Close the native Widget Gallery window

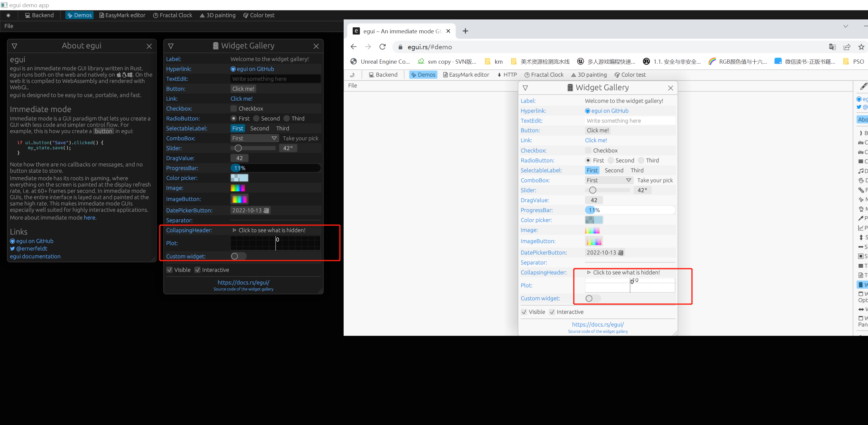pos(316,46)
